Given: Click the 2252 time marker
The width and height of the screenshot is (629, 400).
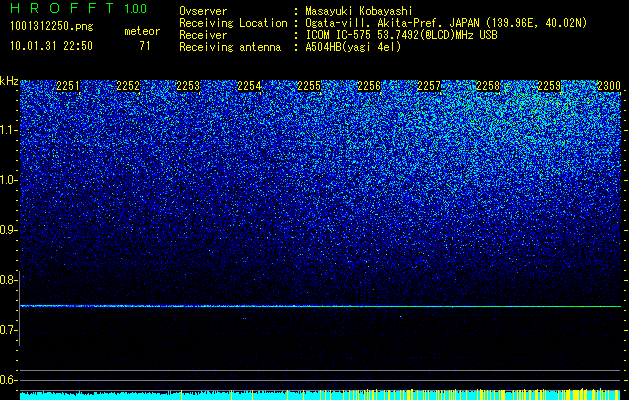Looking at the screenshot, I should click(128, 86).
